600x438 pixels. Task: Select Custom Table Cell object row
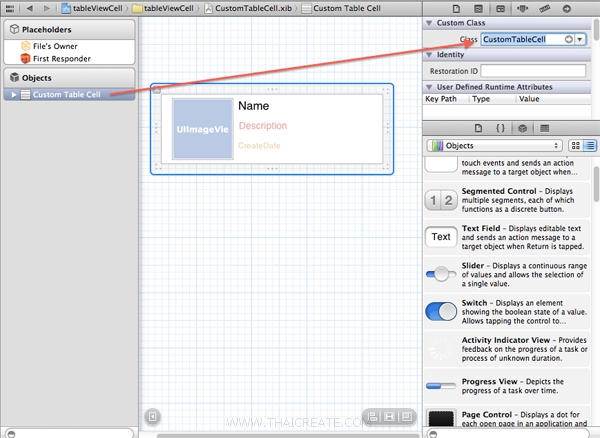tap(69, 94)
